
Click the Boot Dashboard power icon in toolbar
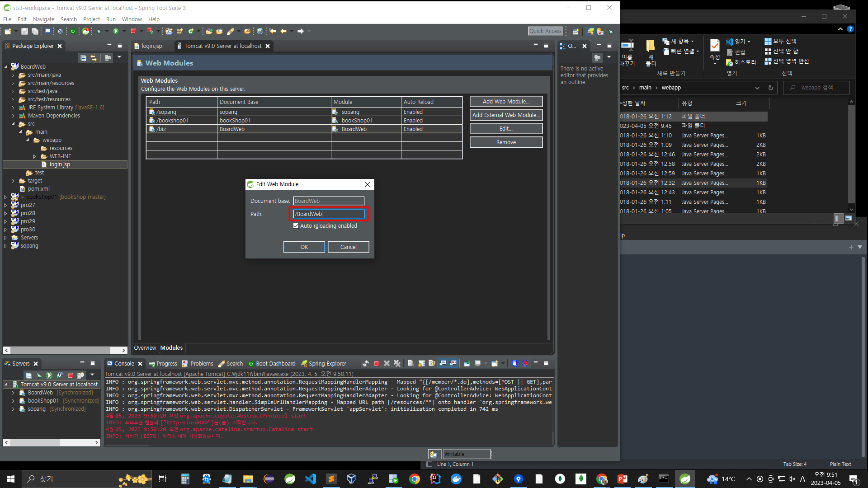click(x=72, y=31)
